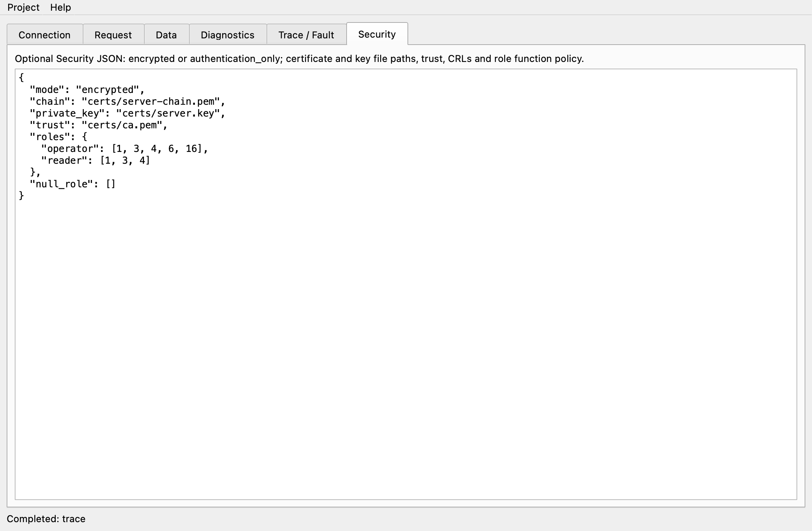Click the "chain" certs/server-chain.pem line
The image size is (812, 531).
[127, 101]
